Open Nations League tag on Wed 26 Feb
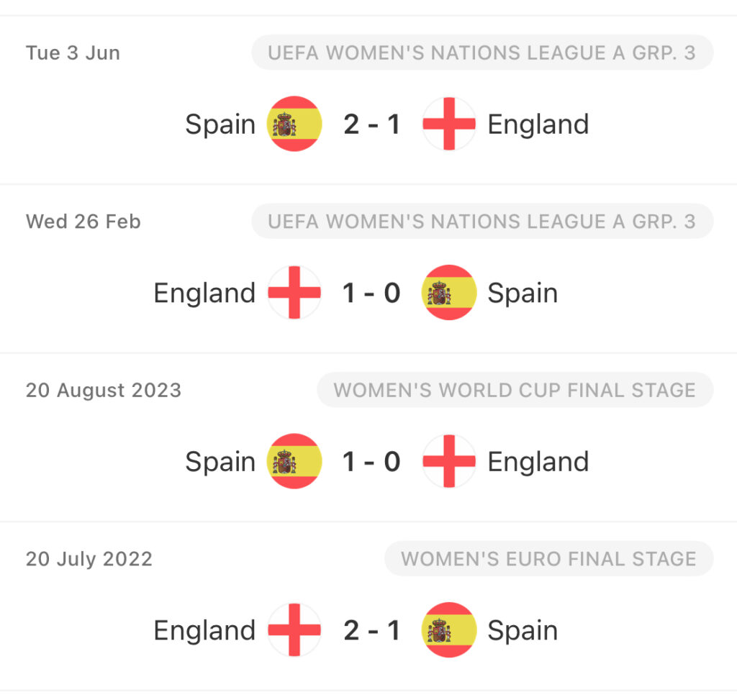The width and height of the screenshot is (737, 700). tap(482, 222)
